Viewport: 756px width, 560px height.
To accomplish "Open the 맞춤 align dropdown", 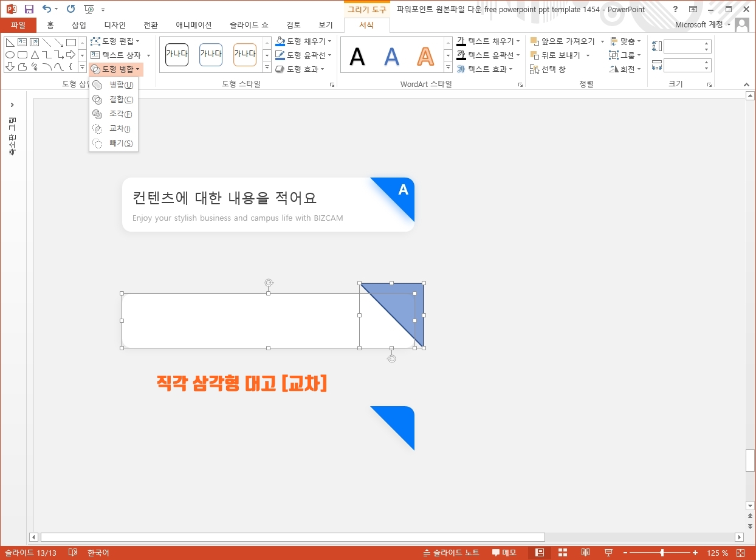I will click(625, 41).
